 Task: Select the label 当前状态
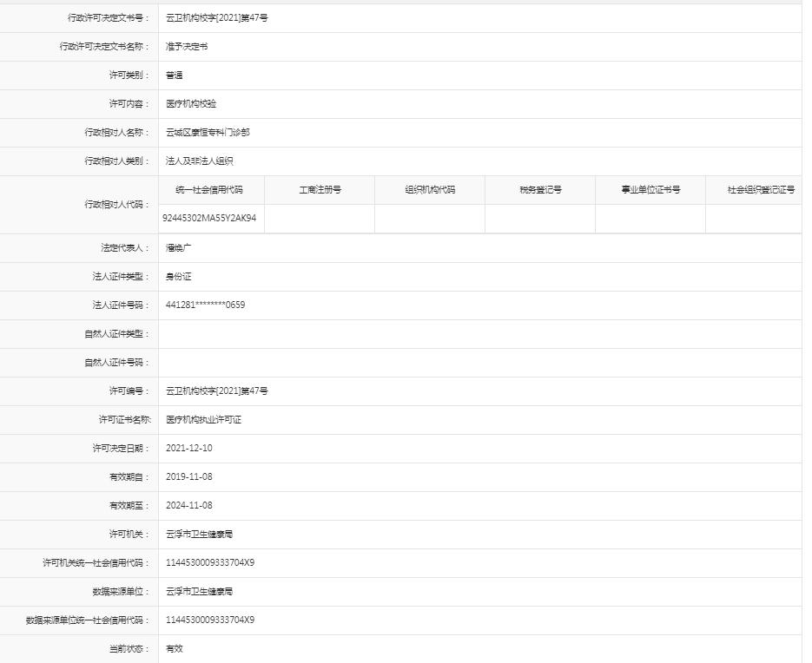coord(129,648)
